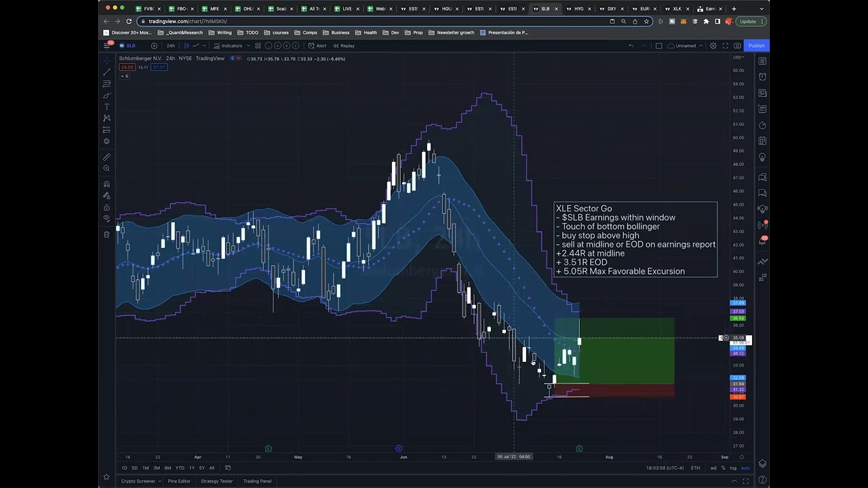Screen dimensions: 868x488
Task: Click the Publish button
Action: tap(756, 45)
